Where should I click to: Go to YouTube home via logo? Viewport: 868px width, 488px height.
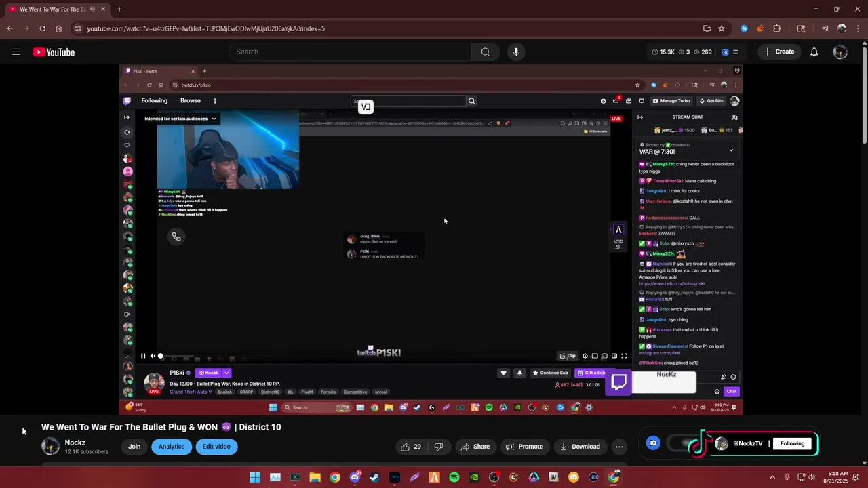point(54,52)
